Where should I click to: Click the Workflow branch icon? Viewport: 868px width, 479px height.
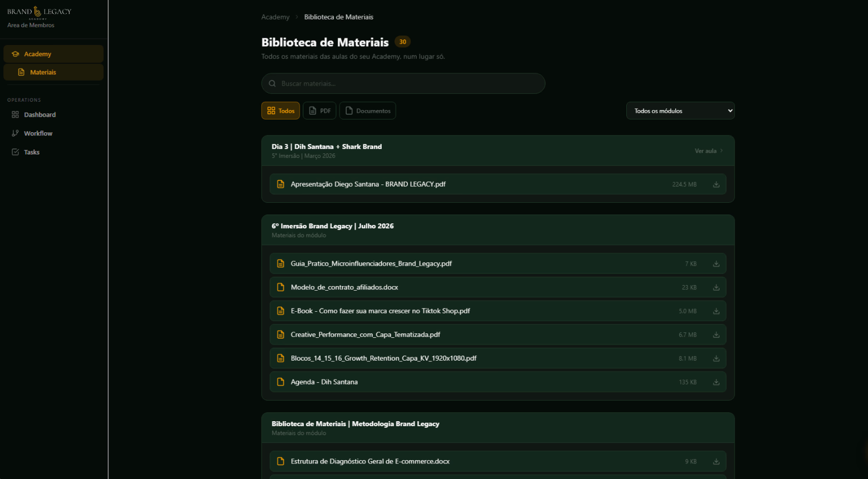click(16, 133)
